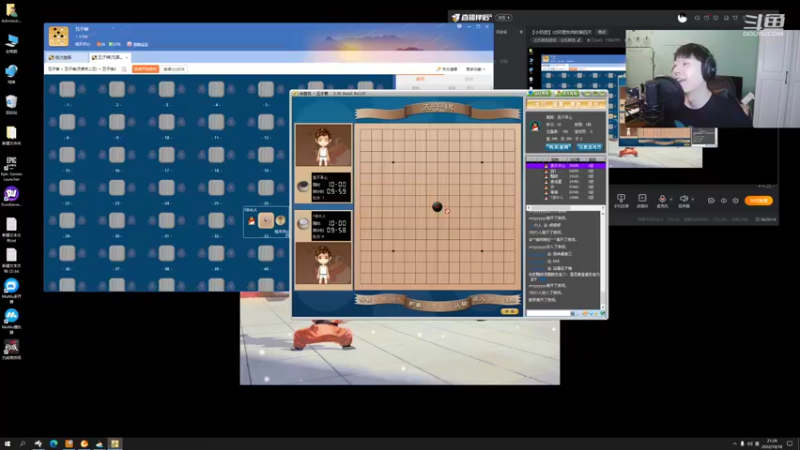The height and width of the screenshot is (450, 800).
Task: Toggle the preview eye icon in streaming assistant
Action: 723,201
